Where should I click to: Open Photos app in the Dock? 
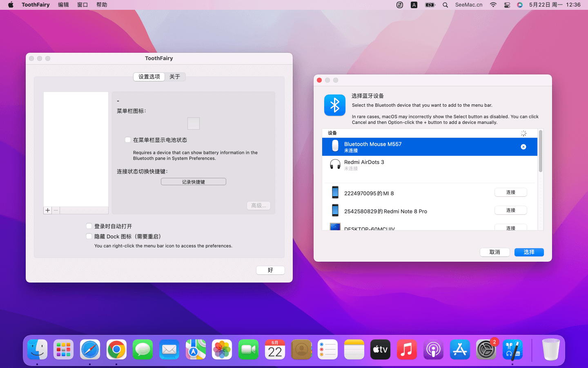(222, 349)
